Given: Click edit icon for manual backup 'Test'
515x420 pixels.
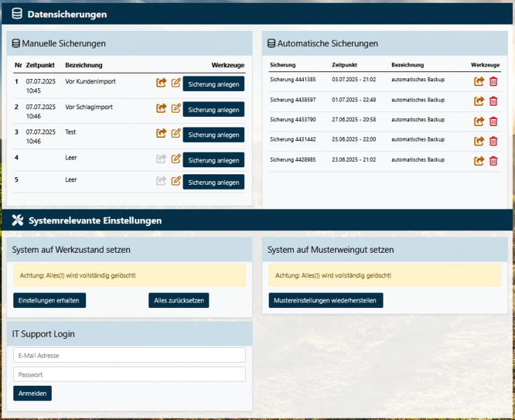Looking at the screenshot, I should [176, 133].
